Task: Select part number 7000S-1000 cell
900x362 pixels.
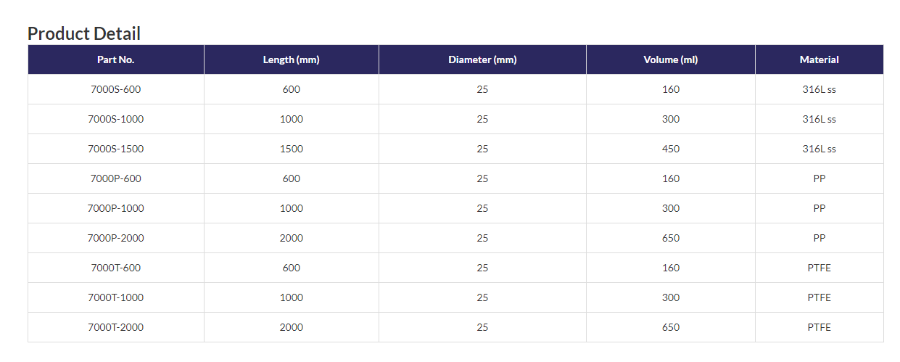Action: click(x=116, y=119)
